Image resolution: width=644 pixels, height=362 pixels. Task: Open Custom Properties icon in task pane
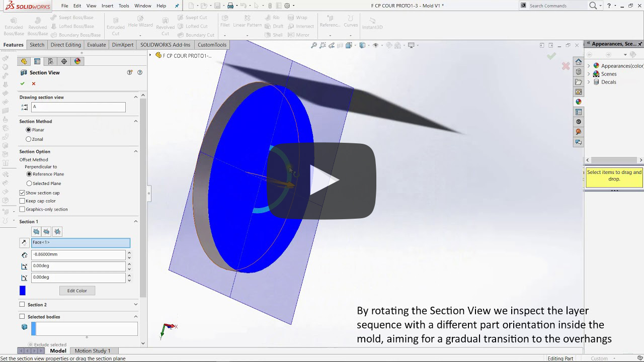click(579, 112)
